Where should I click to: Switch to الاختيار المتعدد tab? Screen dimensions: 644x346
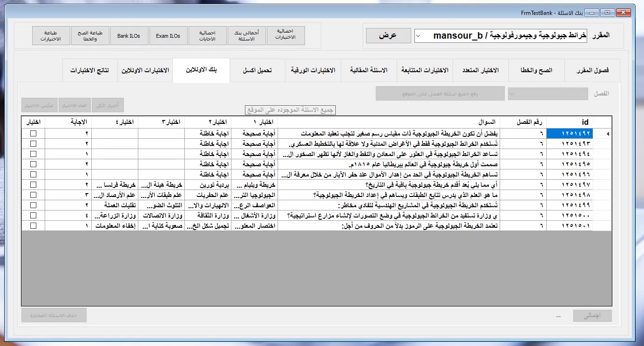[x=481, y=71]
